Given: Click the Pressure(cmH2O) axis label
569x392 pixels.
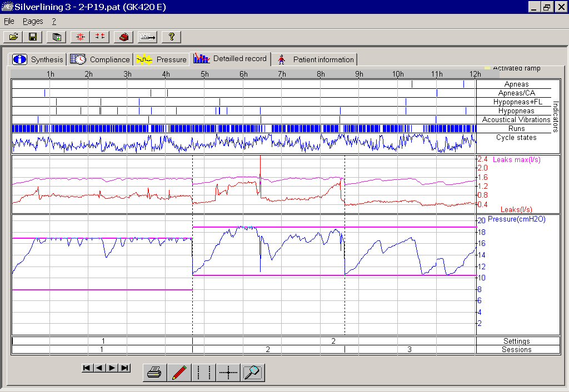Looking at the screenshot, I should coord(516,219).
